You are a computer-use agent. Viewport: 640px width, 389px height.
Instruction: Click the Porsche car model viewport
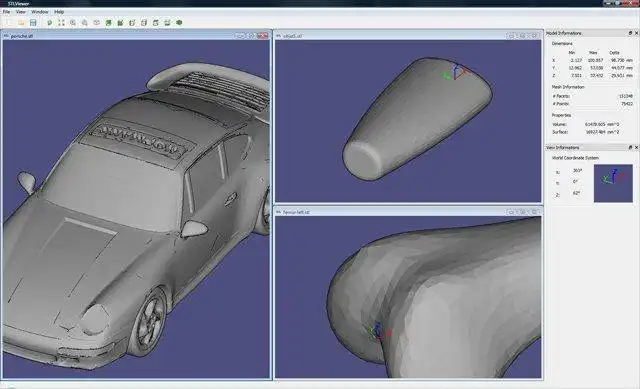click(x=136, y=209)
